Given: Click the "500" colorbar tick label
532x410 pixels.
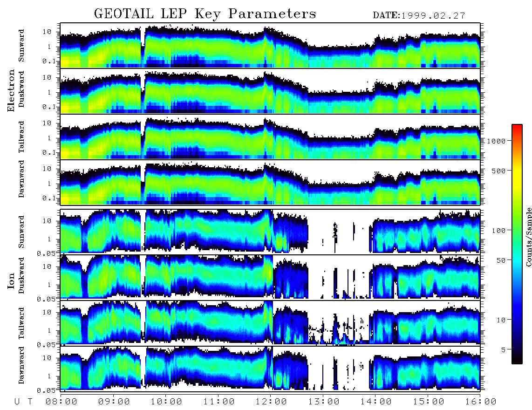Looking at the screenshot, I should [x=498, y=171].
